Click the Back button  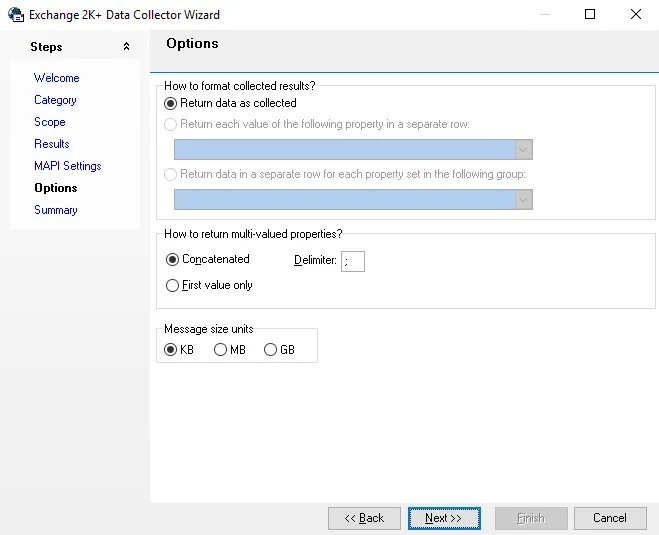[364, 518]
